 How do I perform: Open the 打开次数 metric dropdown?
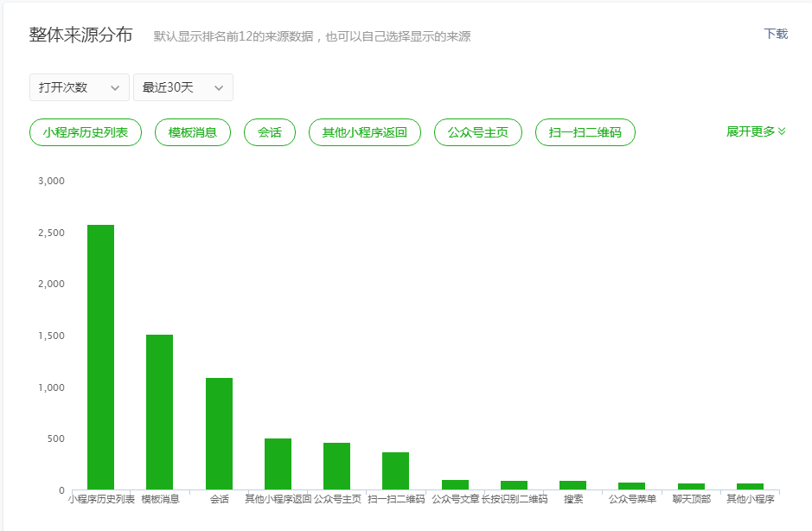[x=79, y=87]
